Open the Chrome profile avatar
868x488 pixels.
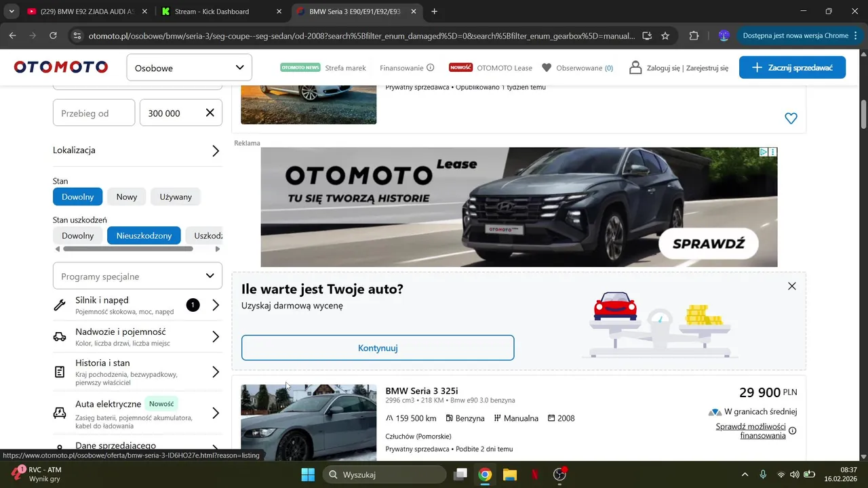[724, 36]
